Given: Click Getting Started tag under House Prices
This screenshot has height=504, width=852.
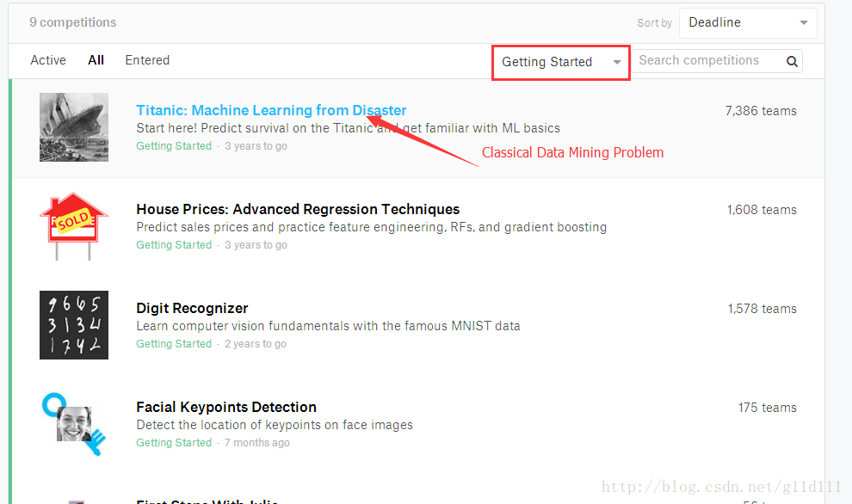Looking at the screenshot, I should tap(174, 245).
